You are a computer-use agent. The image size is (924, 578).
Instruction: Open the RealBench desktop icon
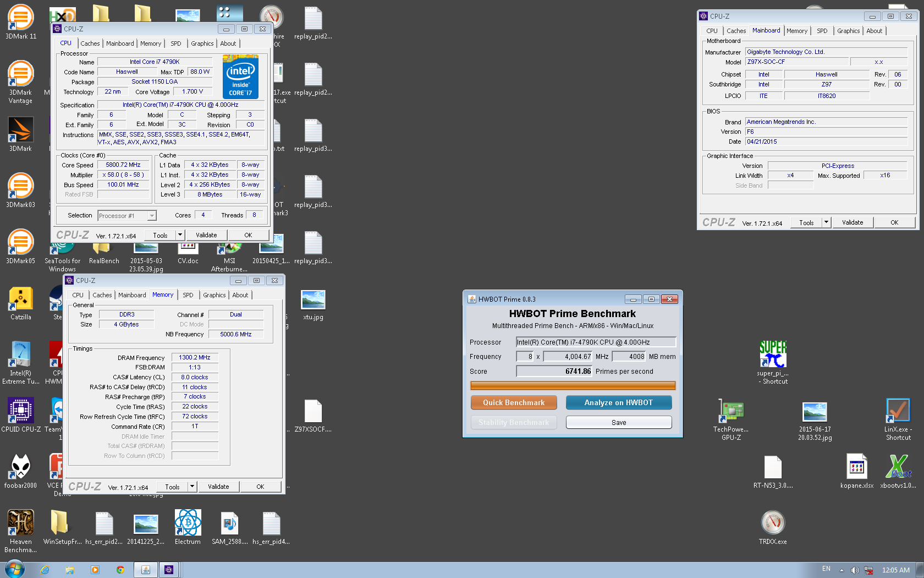coord(104,253)
